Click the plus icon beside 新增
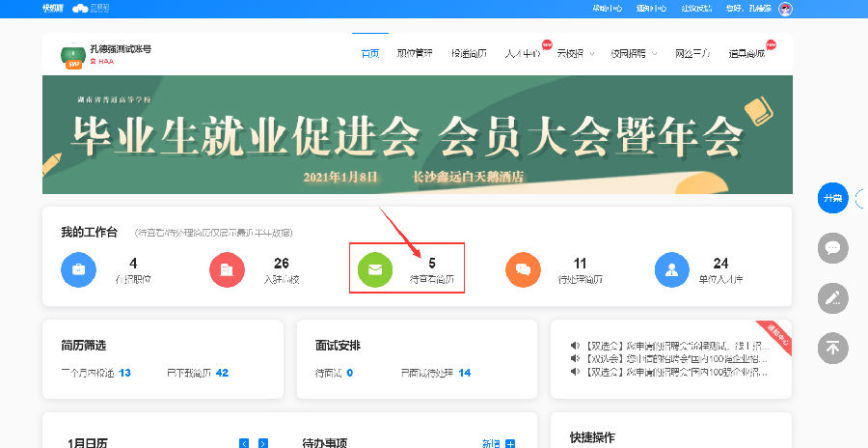This screenshot has height=448, width=868. click(x=510, y=444)
